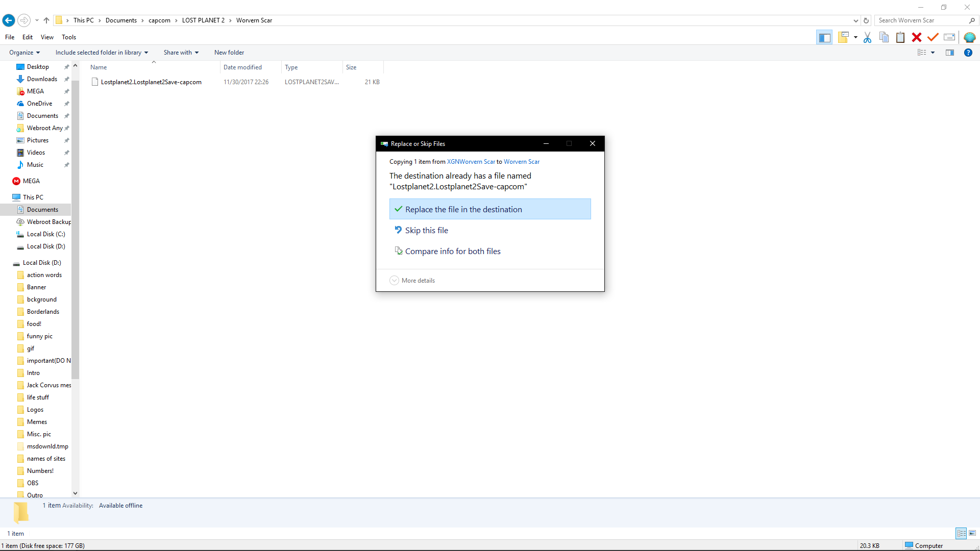The width and height of the screenshot is (980, 551).
Task: Click the Refresh icon beside address bar
Action: pos(866,20)
